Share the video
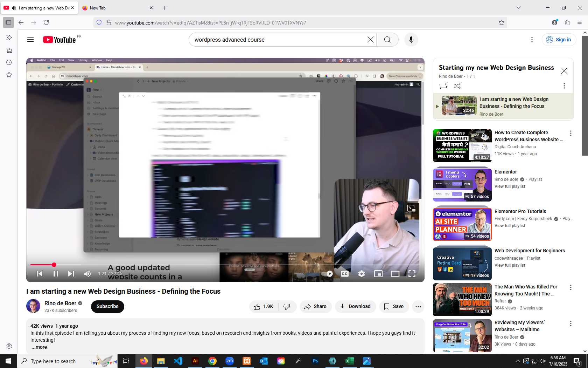588x368 pixels. tap(315, 306)
